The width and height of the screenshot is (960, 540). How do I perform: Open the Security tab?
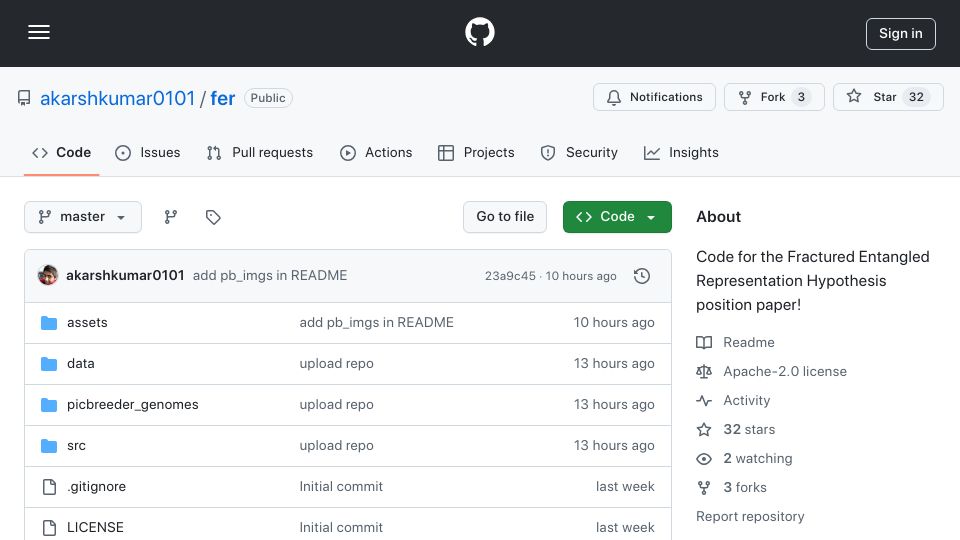(x=579, y=152)
